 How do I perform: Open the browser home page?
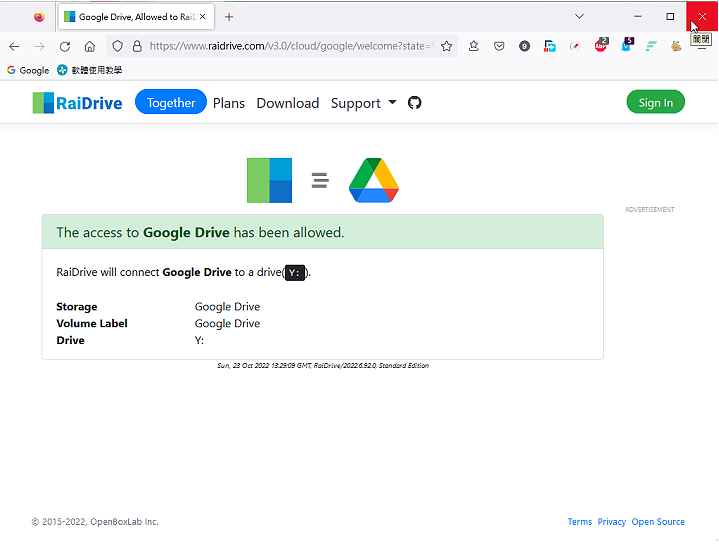pos(90,46)
